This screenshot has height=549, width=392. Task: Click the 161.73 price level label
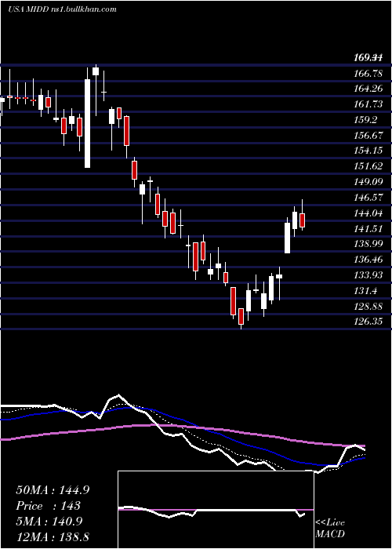click(368, 104)
